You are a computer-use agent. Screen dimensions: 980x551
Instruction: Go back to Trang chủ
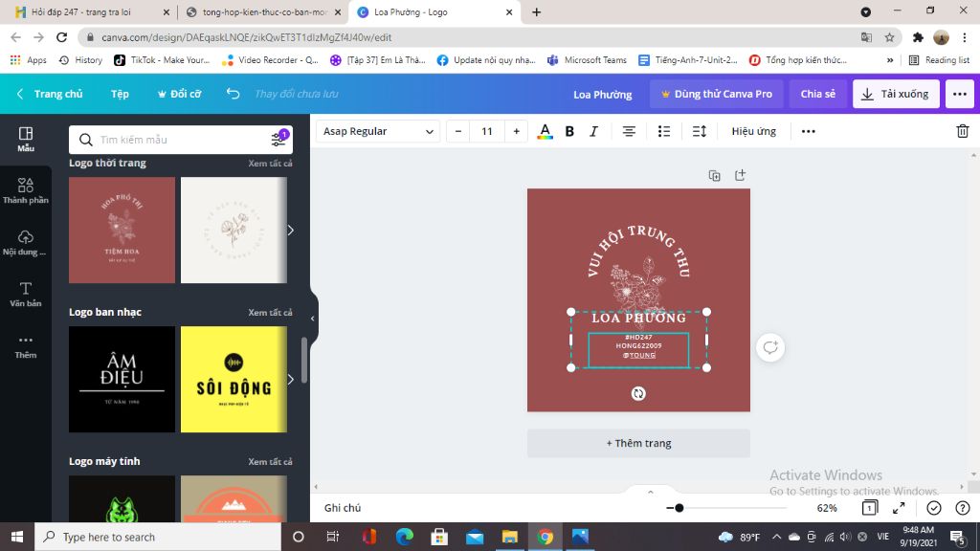click(x=50, y=94)
